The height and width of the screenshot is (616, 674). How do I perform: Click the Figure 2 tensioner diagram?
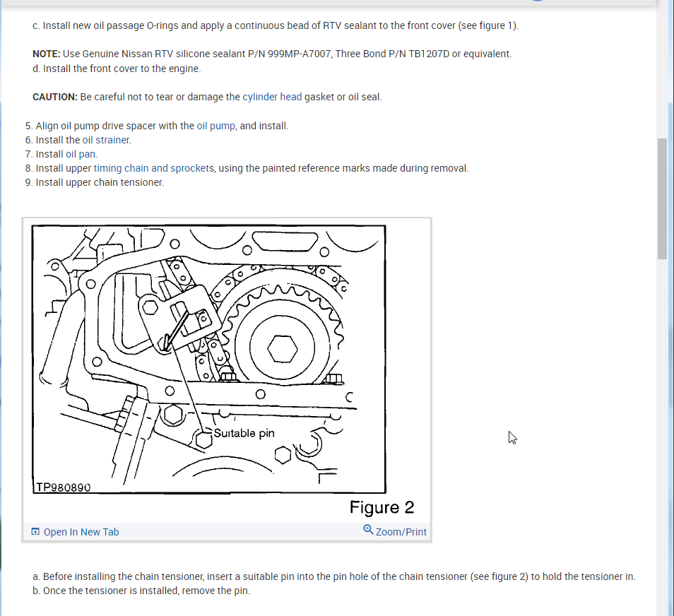(209, 359)
